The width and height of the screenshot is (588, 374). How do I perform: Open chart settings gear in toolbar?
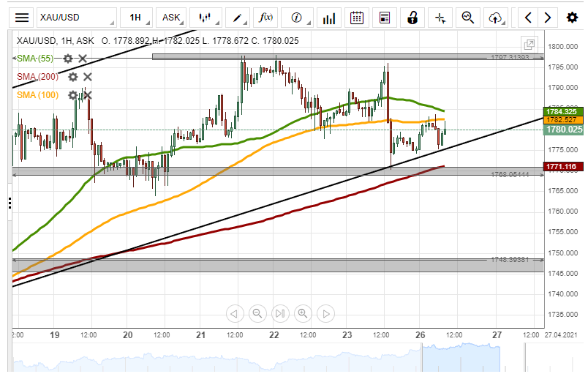pos(572,18)
